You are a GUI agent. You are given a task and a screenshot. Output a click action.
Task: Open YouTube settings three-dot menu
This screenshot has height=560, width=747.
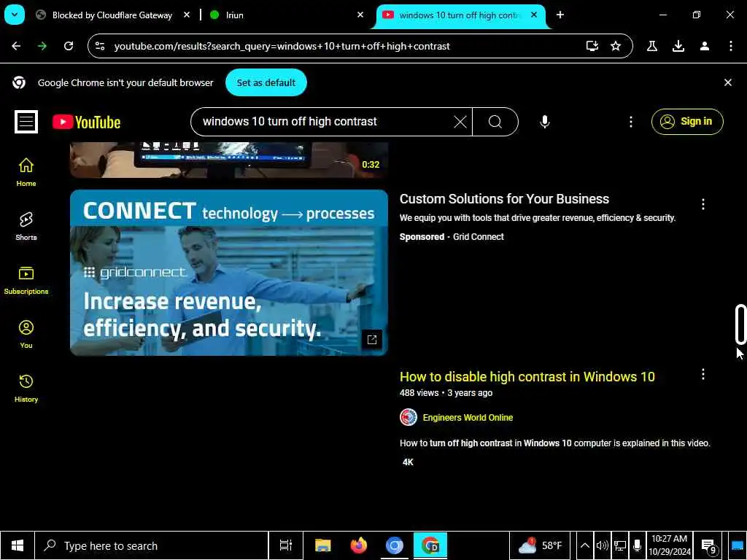point(631,122)
